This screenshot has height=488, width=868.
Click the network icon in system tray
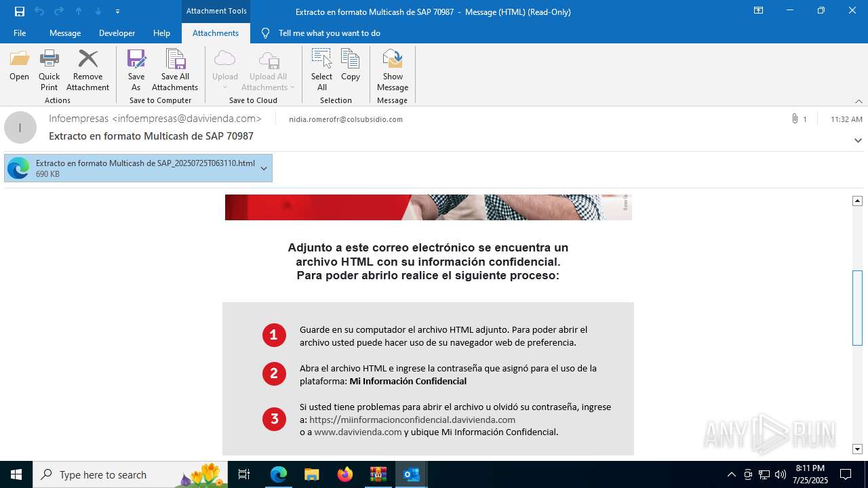pyautogui.click(x=764, y=474)
